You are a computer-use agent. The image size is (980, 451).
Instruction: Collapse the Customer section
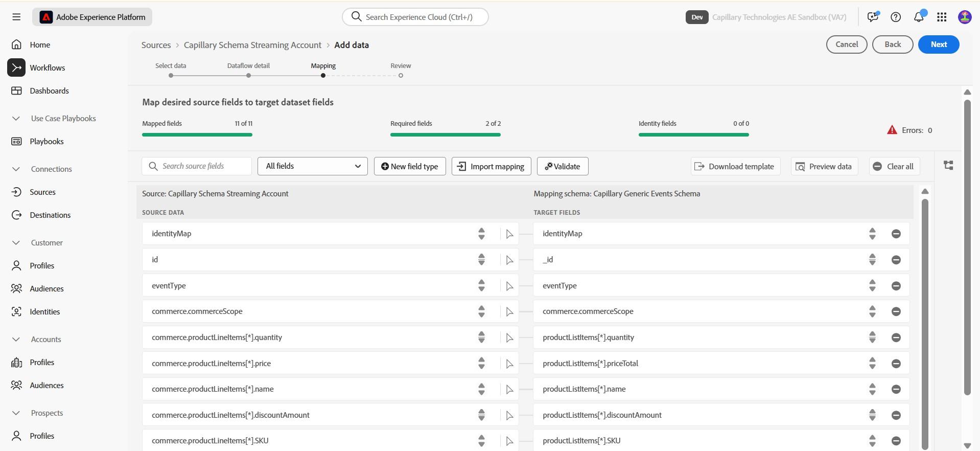pos(16,242)
